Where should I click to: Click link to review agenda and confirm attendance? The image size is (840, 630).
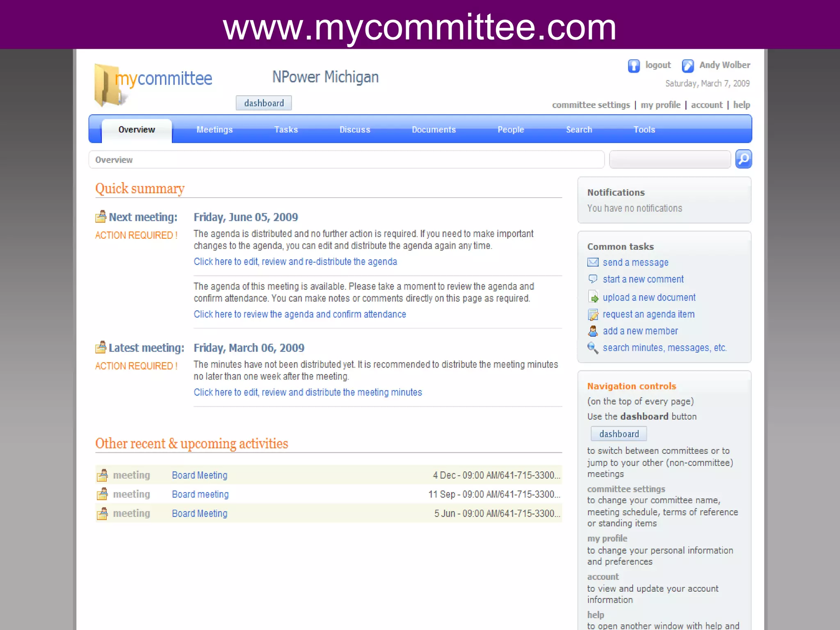(x=300, y=314)
